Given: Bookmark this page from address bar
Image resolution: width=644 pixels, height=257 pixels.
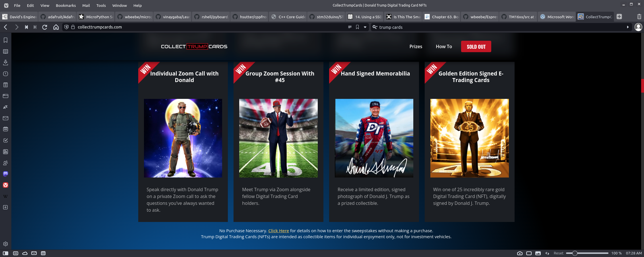Looking at the screenshot, I should click(x=357, y=27).
